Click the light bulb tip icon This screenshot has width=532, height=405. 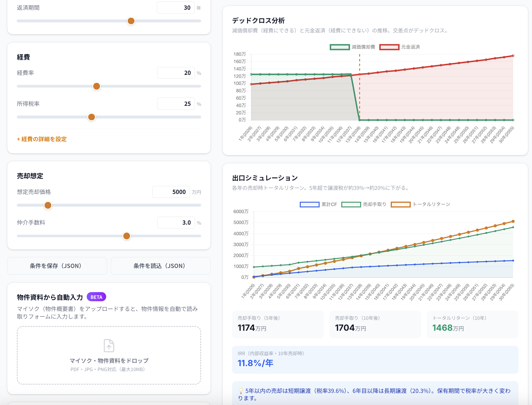241,391
